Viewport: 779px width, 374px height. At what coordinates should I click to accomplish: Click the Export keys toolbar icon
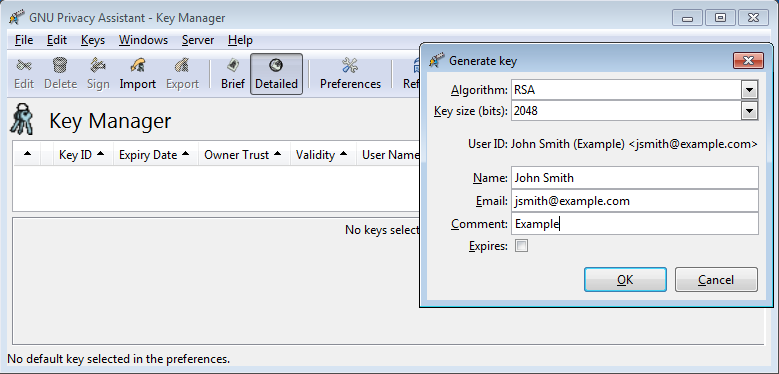coord(182,74)
